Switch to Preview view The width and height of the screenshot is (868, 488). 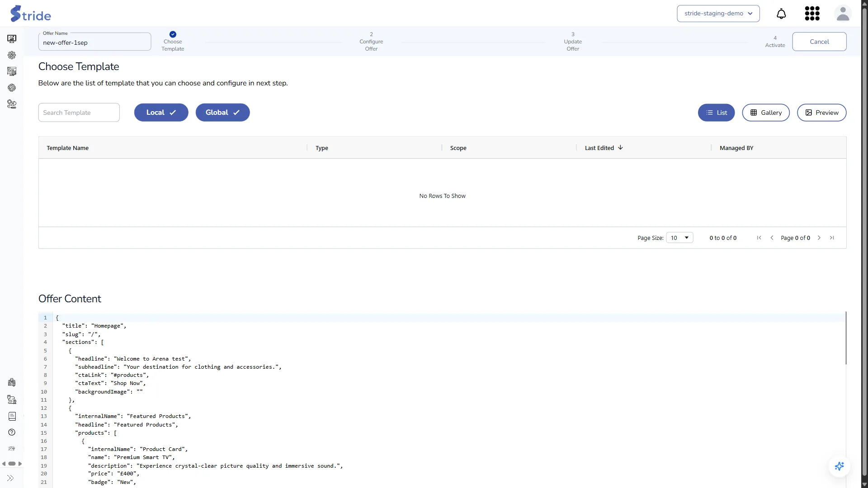coord(821,113)
